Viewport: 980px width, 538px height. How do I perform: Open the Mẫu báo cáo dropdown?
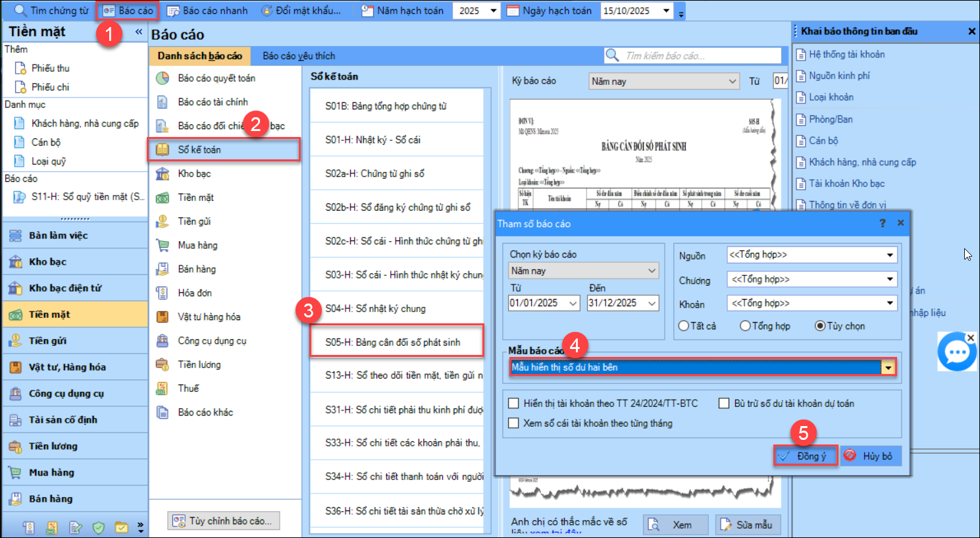pyautogui.click(x=889, y=367)
